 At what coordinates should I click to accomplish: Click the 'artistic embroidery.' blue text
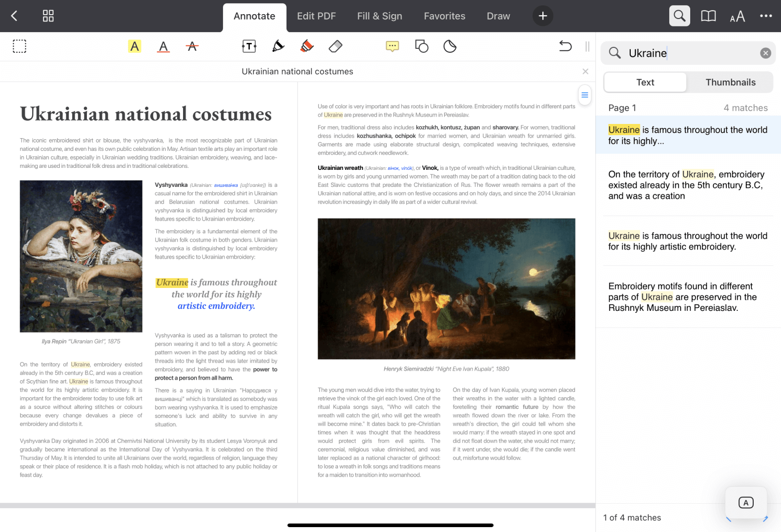tap(216, 306)
